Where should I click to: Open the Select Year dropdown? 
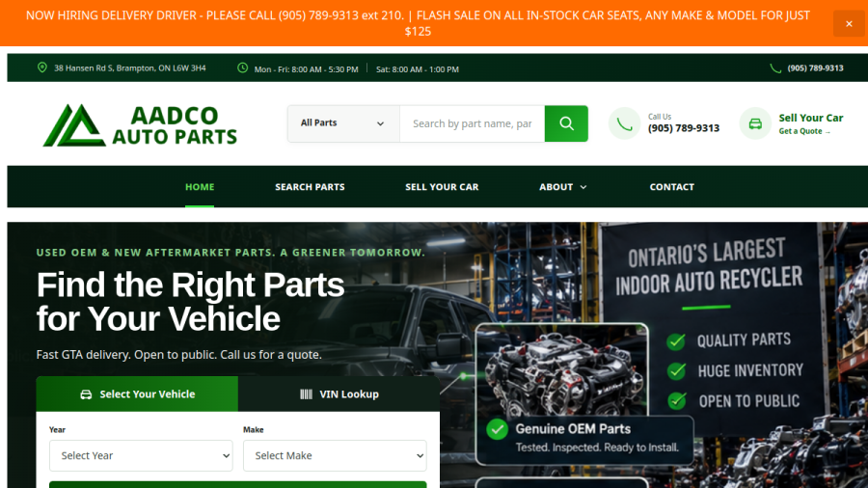(x=141, y=455)
